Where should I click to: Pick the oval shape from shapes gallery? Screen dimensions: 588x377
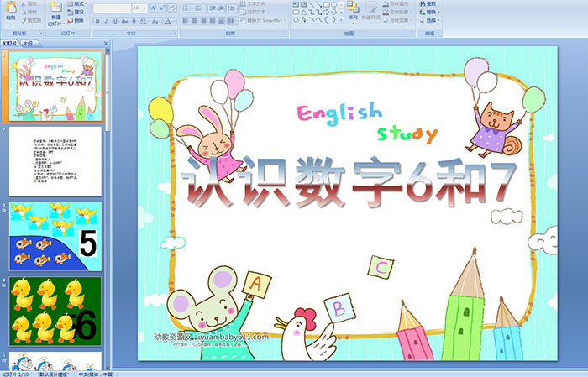click(333, 4)
